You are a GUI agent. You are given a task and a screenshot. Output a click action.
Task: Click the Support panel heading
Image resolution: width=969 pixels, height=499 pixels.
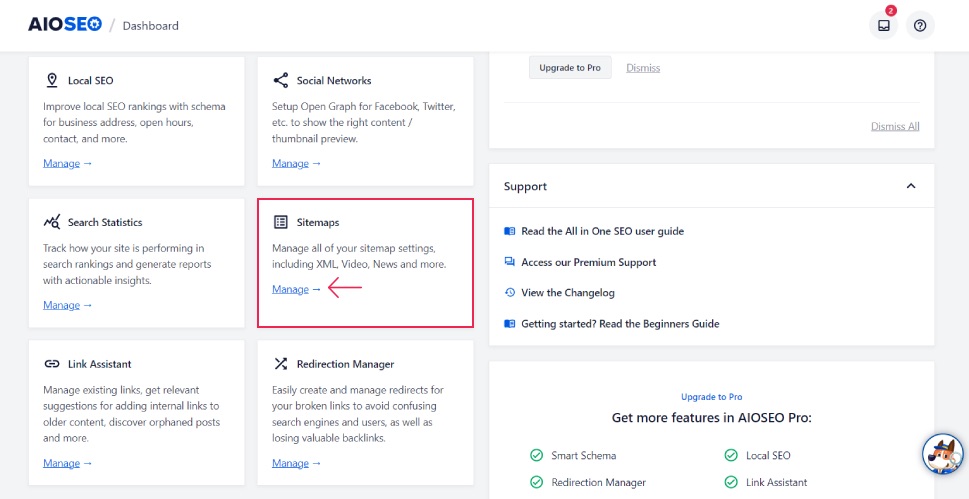coord(525,186)
